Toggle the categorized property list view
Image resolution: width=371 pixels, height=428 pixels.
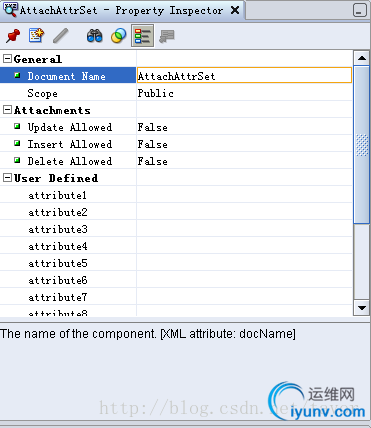coord(143,36)
